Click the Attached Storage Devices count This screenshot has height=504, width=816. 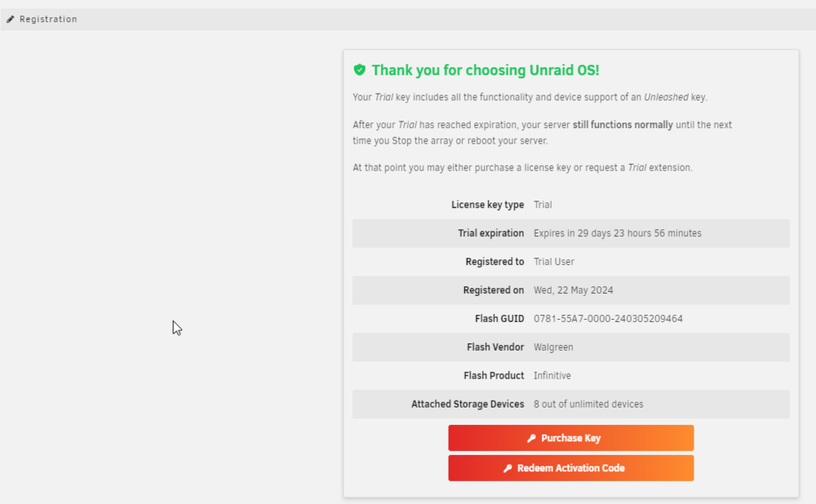[588, 405]
